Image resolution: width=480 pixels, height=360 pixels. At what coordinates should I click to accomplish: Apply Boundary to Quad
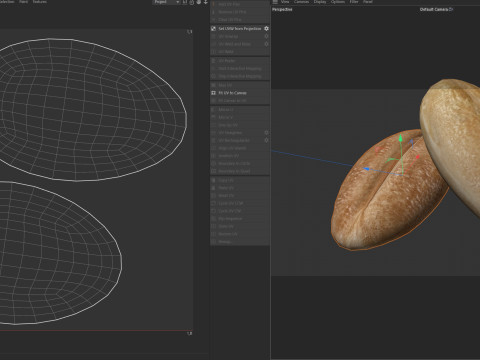click(234, 171)
